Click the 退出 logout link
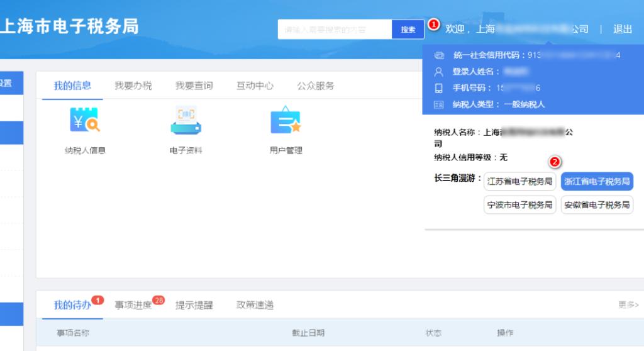The height and width of the screenshot is (351, 644). point(623,29)
